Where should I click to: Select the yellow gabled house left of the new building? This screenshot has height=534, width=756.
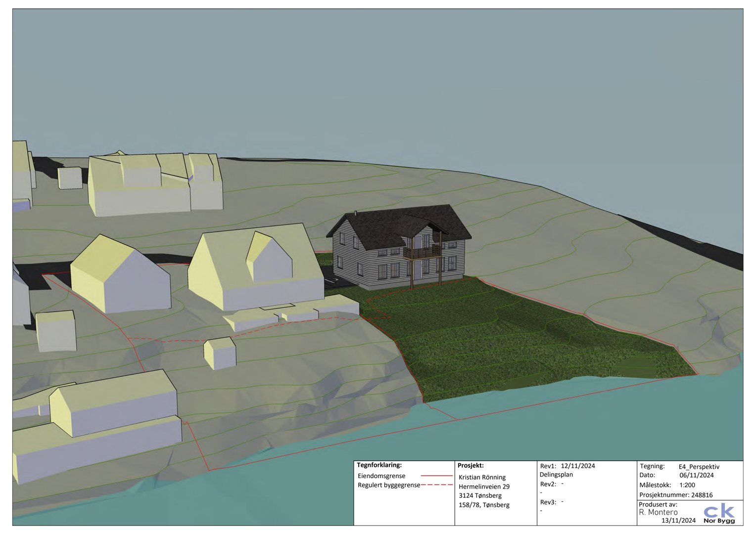252,262
